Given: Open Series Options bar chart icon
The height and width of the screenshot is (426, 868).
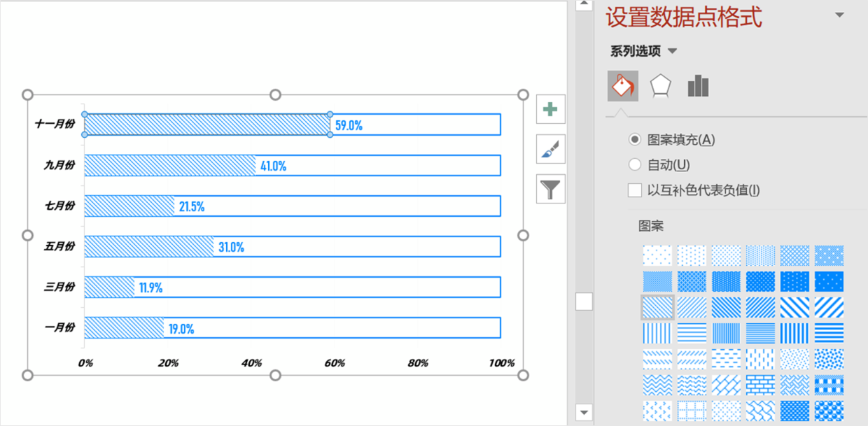Looking at the screenshot, I should pyautogui.click(x=698, y=86).
